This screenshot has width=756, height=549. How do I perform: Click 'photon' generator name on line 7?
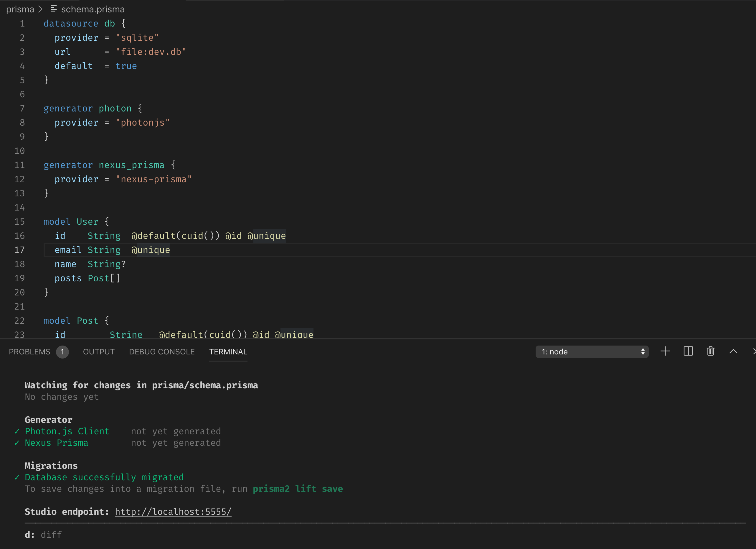(115, 109)
